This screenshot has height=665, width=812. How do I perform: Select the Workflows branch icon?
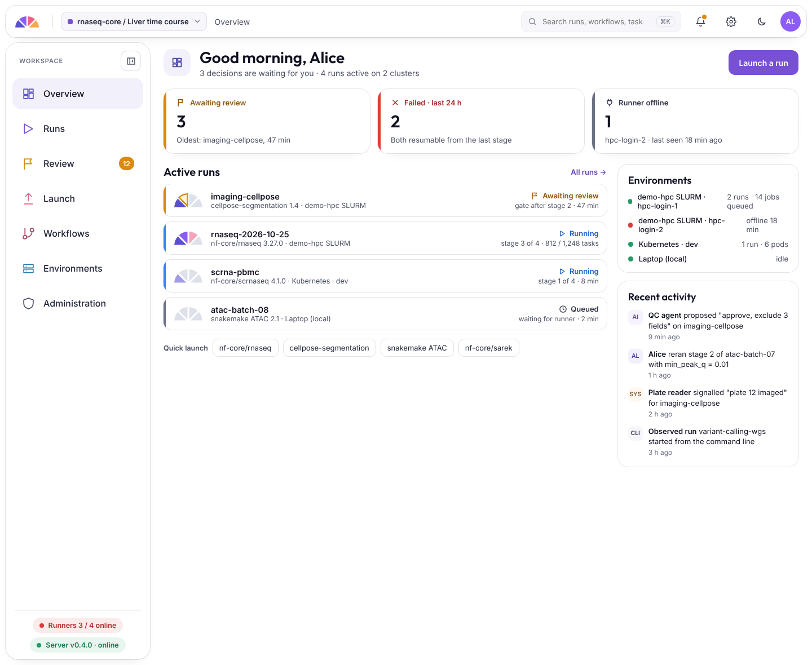[28, 233]
